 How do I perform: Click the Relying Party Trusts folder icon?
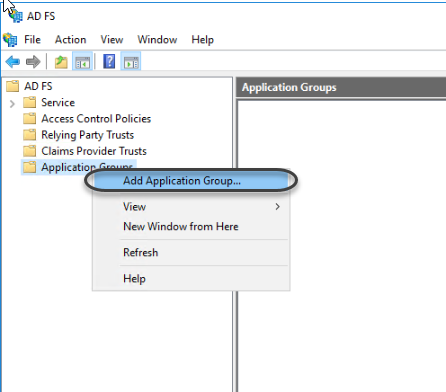pos(30,135)
